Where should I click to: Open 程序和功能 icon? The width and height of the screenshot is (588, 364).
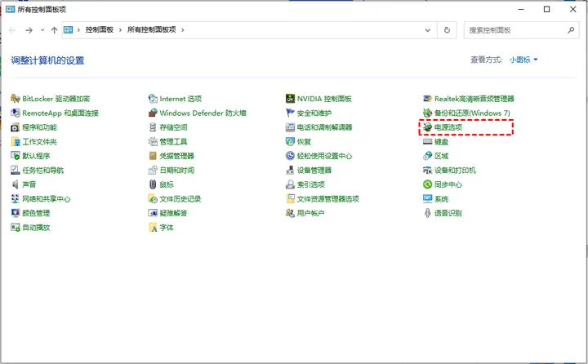15,127
